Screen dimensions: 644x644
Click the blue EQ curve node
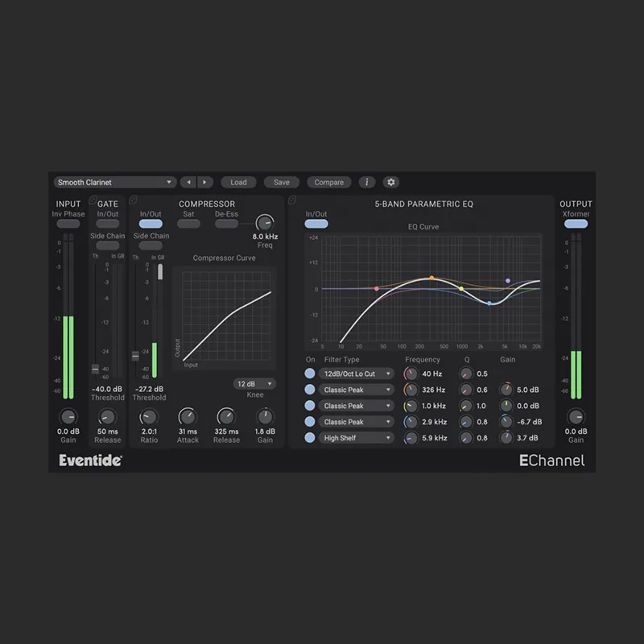489,303
